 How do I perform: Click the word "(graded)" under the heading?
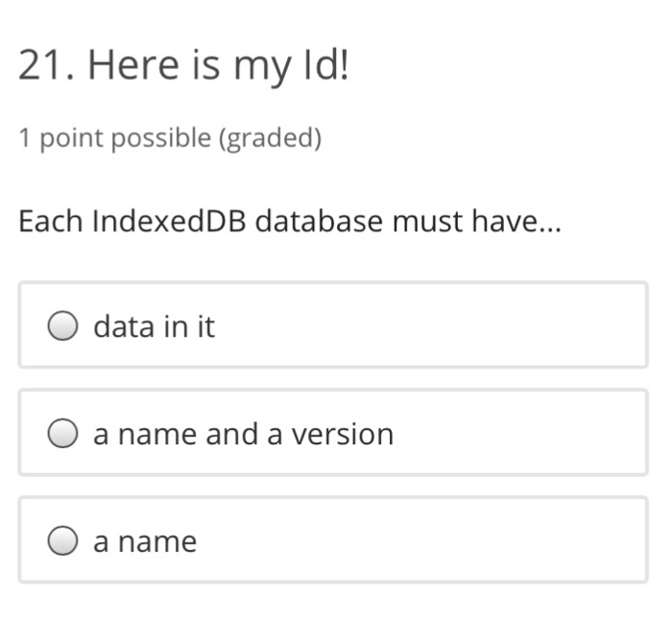coord(271,138)
